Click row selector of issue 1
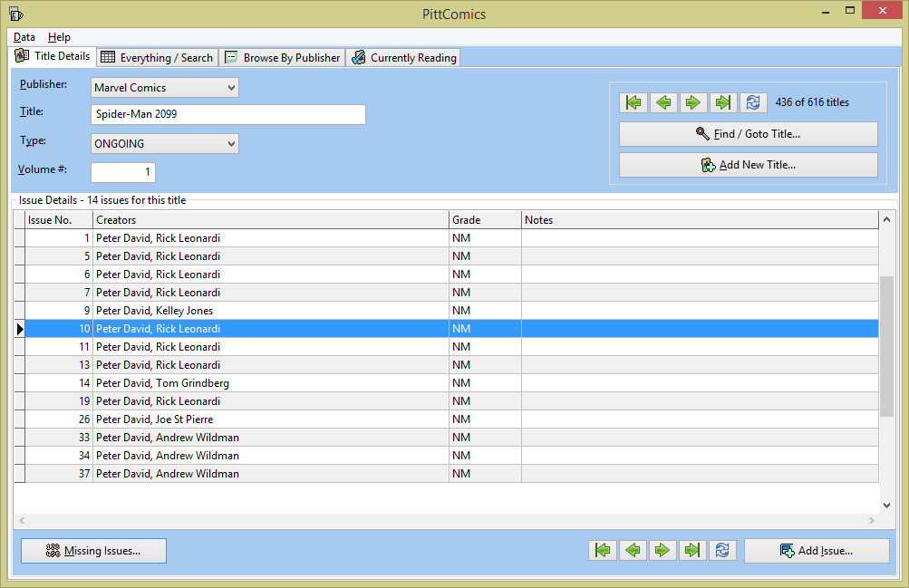Screen dimensions: 909x588 point(20,238)
